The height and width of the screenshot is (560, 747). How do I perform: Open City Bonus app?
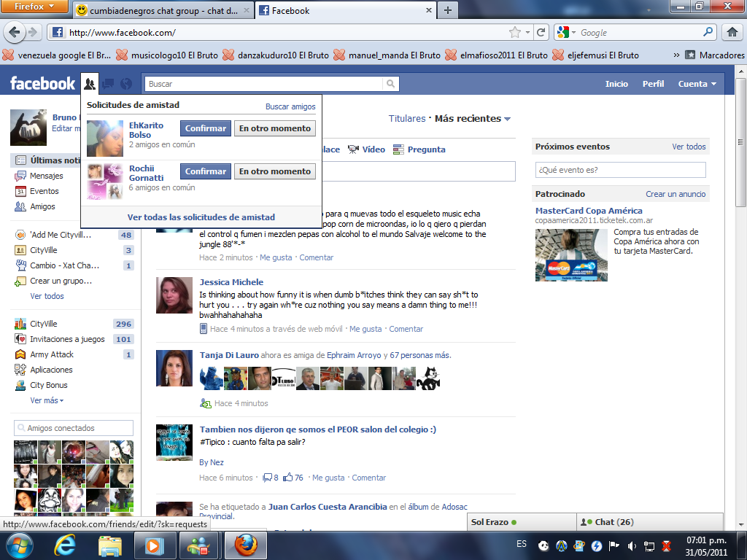click(x=49, y=385)
